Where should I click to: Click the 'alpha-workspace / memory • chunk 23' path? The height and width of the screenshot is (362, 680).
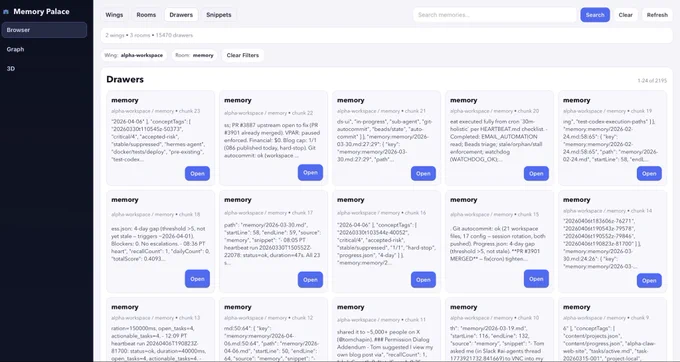155,111
